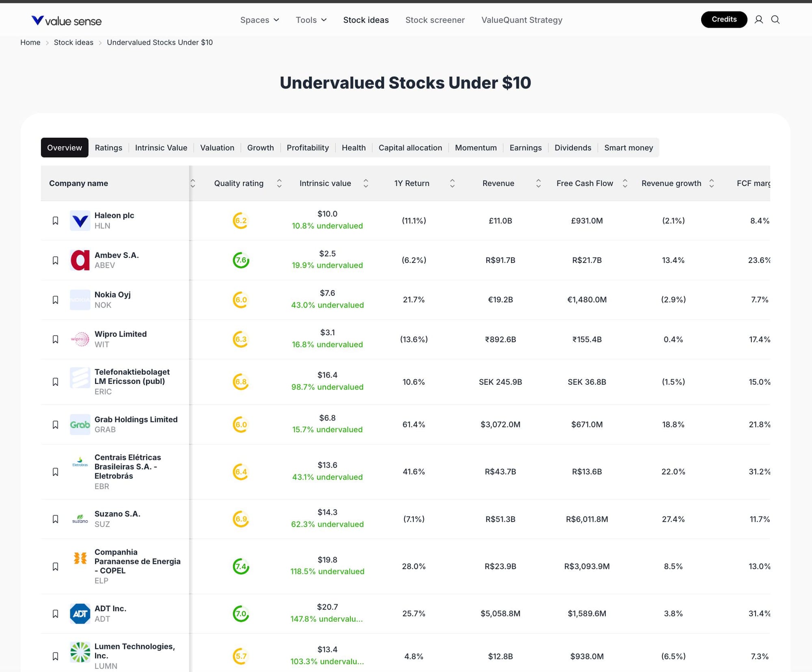The height and width of the screenshot is (672, 812).
Task: Click the Grab Holdings logo thumbnail
Action: point(80,425)
